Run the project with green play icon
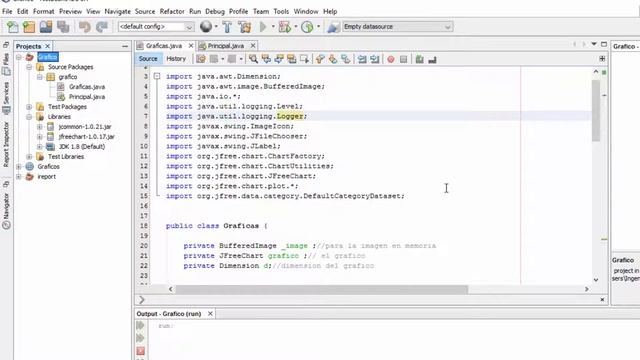640x360 pixels. tap(263, 27)
